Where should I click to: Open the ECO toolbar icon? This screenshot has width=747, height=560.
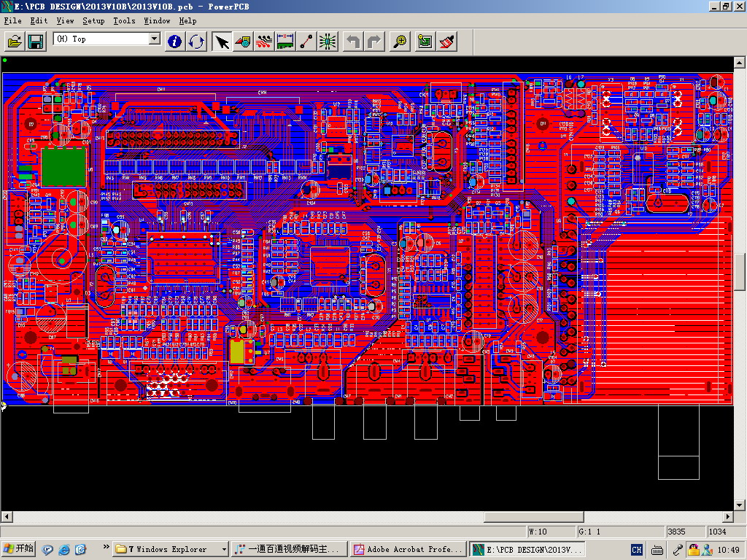pyautogui.click(x=306, y=42)
